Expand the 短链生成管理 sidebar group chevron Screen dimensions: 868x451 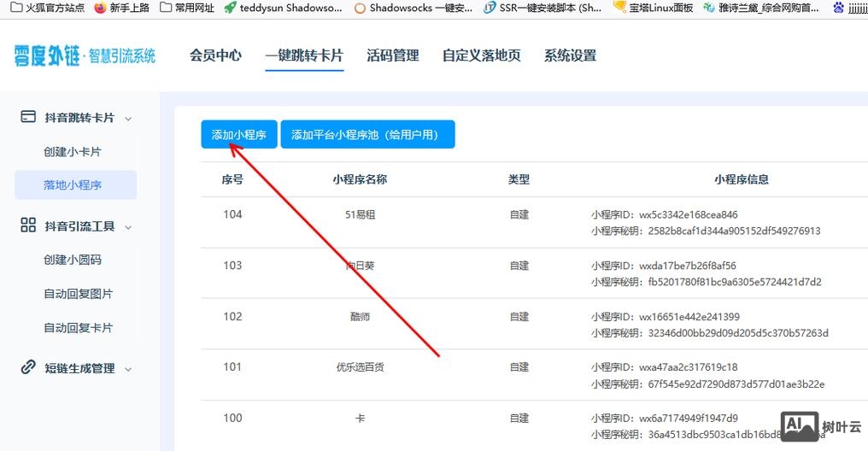[128, 369]
